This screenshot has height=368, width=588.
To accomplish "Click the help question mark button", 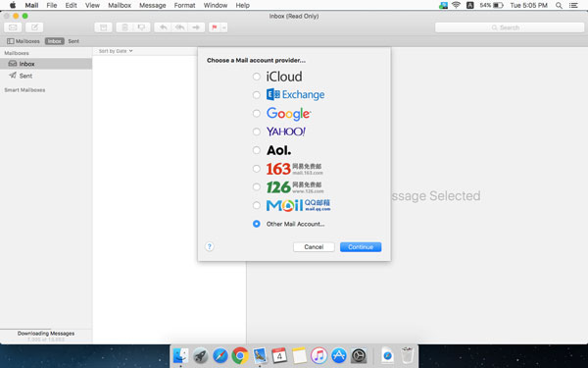I will point(210,246).
